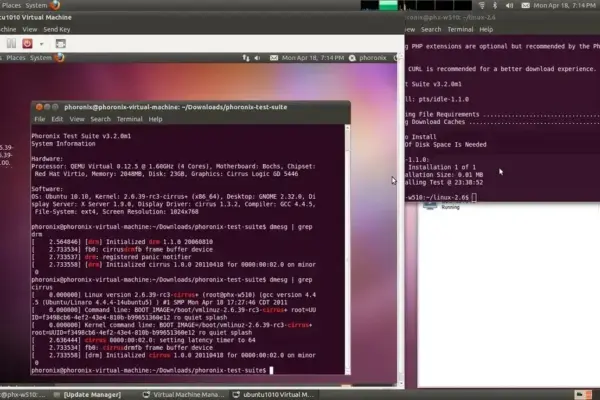This screenshot has width=600, height=400.
Task: Open File menu in guest terminal
Action: tap(39, 119)
